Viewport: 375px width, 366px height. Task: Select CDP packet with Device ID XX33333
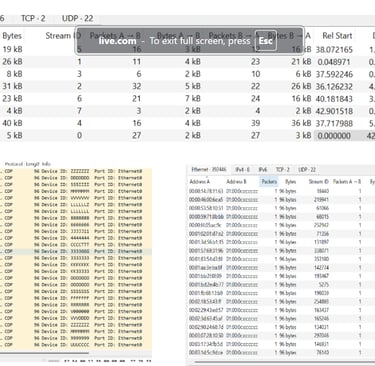point(76,271)
